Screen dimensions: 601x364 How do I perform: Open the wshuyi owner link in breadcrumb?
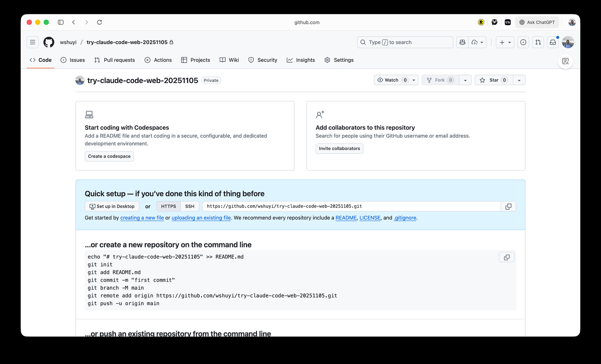coord(68,42)
